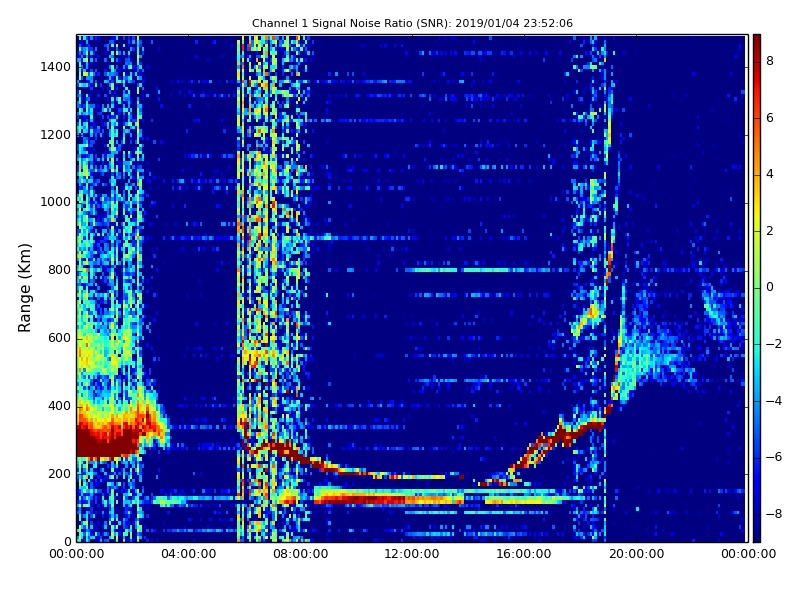Click the 600 tick label on Range axis

[x=60, y=338]
